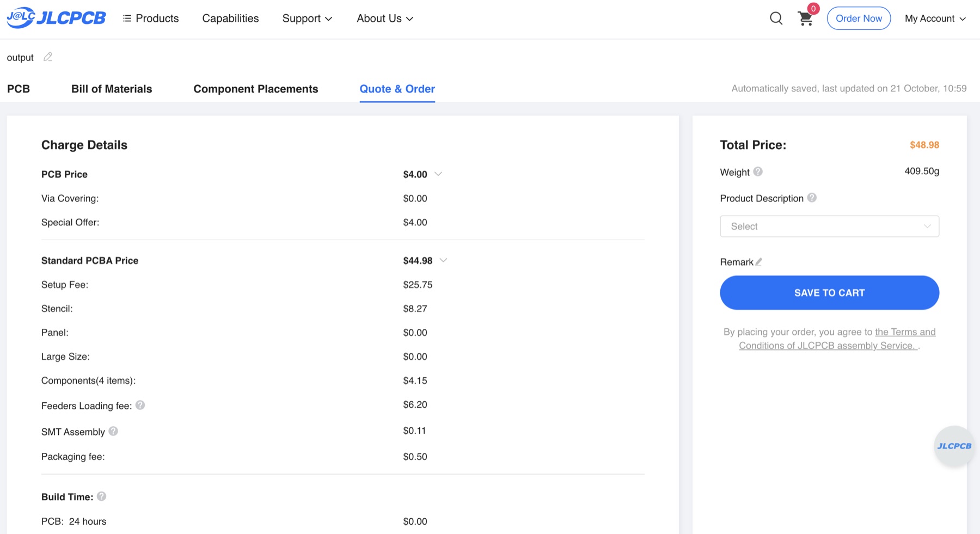This screenshot has height=534, width=980.
Task: Collapse the Standard PCBA Price chevron
Action: click(x=444, y=260)
